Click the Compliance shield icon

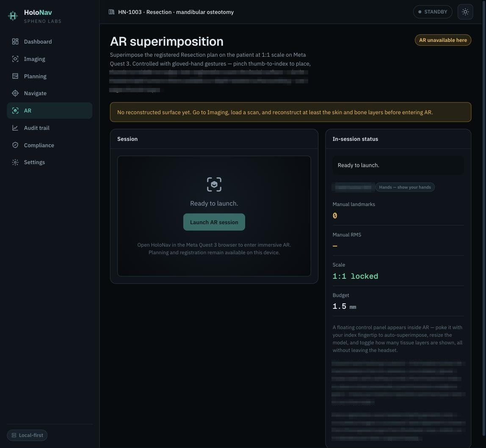tap(15, 145)
